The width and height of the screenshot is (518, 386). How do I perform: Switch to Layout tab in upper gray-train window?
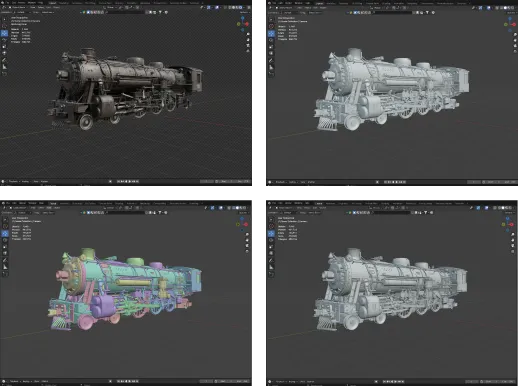click(319, 3)
